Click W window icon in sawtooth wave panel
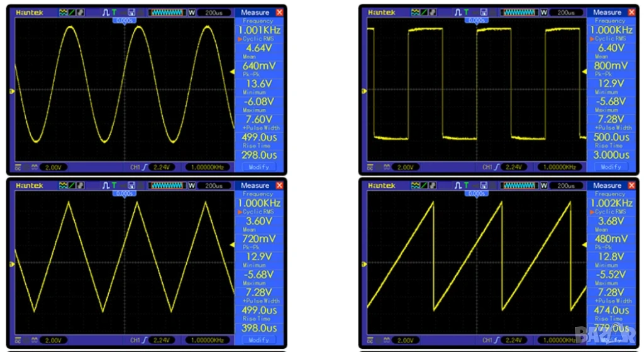 [544, 186]
